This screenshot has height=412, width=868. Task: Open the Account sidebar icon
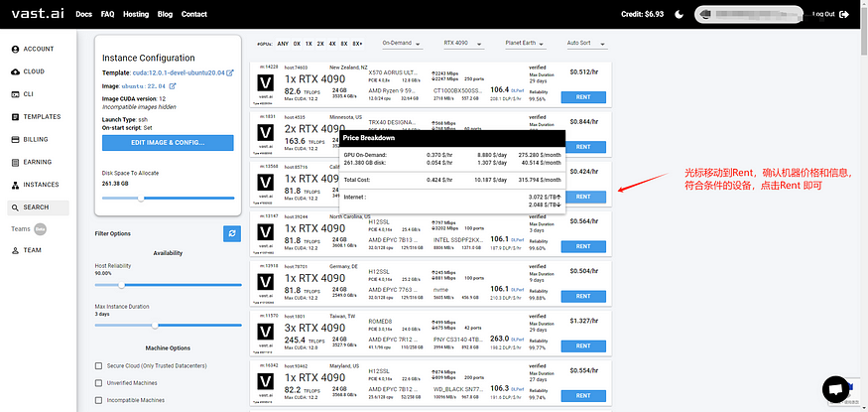(x=15, y=50)
